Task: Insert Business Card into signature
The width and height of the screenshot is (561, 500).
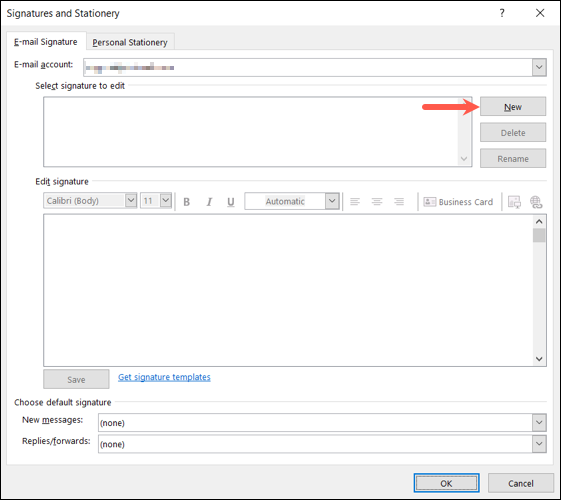Action: (x=458, y=202)
